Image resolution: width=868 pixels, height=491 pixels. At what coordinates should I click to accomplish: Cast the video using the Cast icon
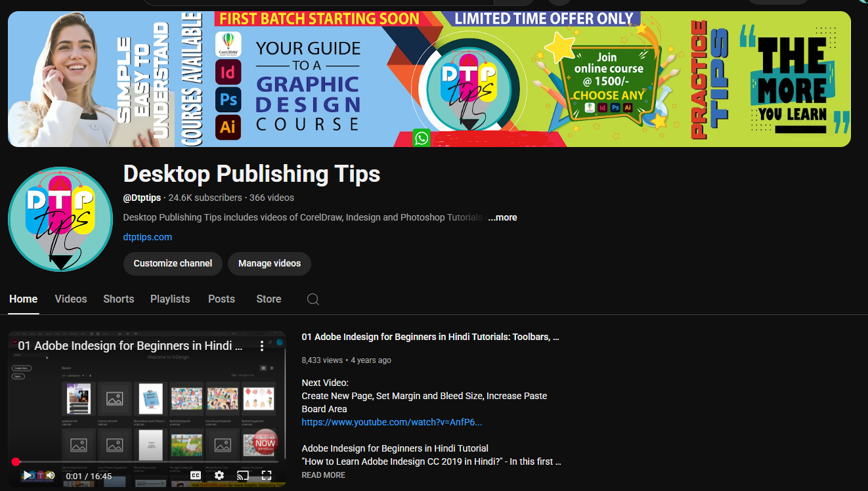coord(243,475)
